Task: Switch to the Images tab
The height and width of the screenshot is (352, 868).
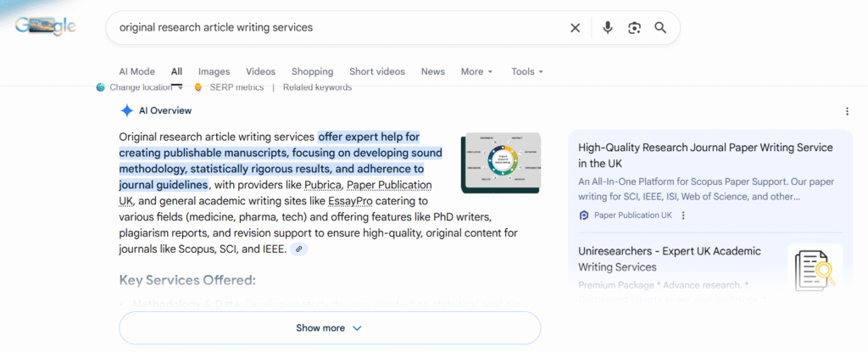Action: point(214,72)
